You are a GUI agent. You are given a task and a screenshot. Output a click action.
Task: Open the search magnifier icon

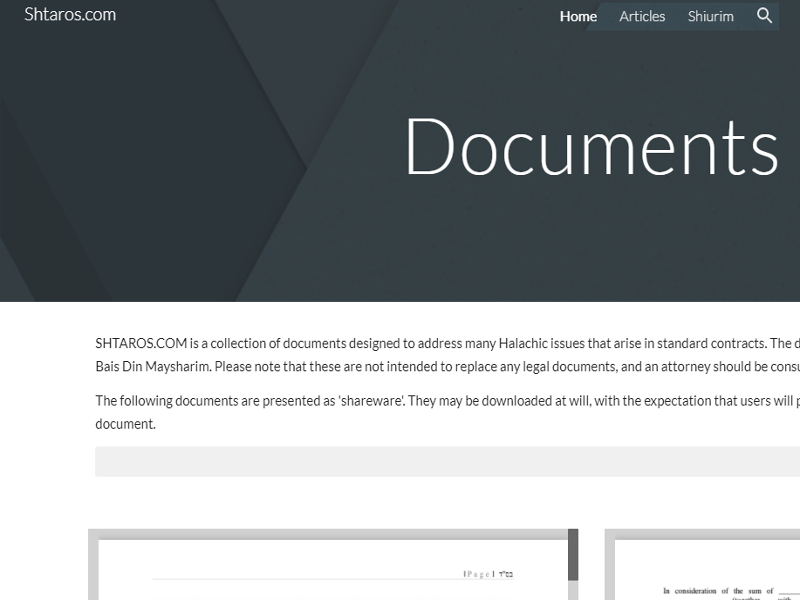[765, 16]
